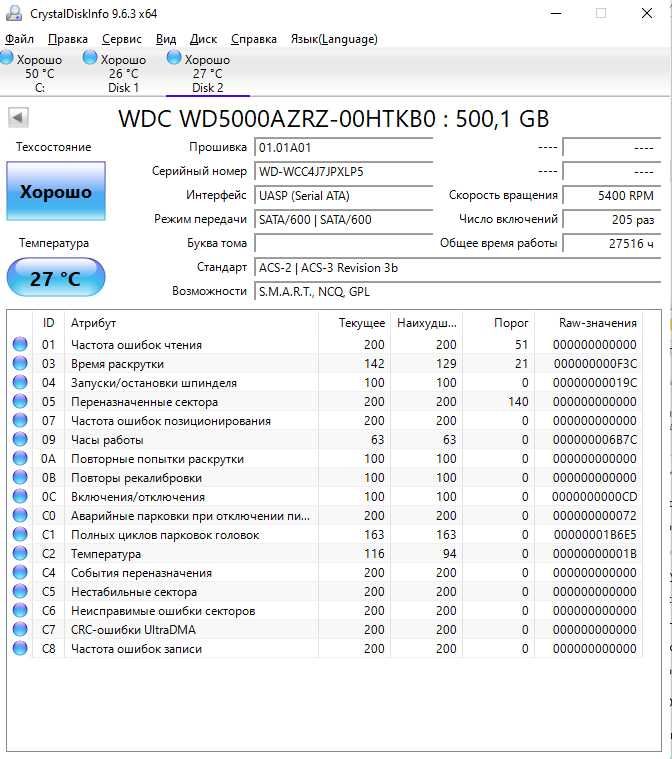Viewport: 672px width, 759px height.
Task: Close the CrystalDiskInfo window
Action: click(x=647, y=14)
